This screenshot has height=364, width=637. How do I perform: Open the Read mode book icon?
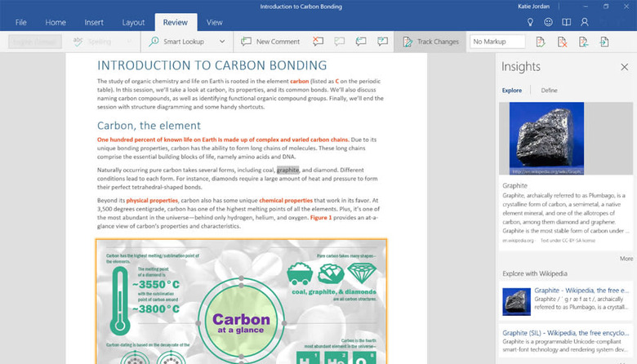pos(566,22)
